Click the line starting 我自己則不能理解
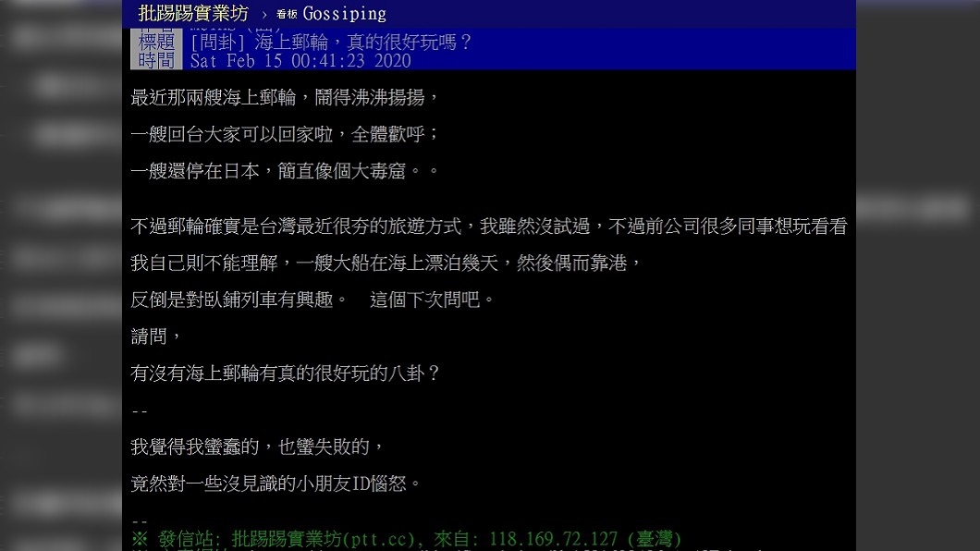980x551 pixels. 386,263
